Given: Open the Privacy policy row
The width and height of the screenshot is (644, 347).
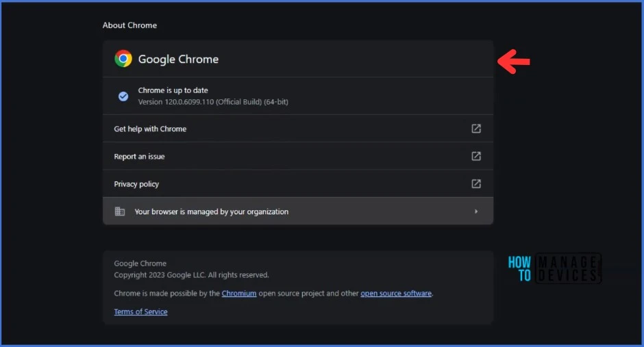Looking at the screenshot, I should pos(298,183).
